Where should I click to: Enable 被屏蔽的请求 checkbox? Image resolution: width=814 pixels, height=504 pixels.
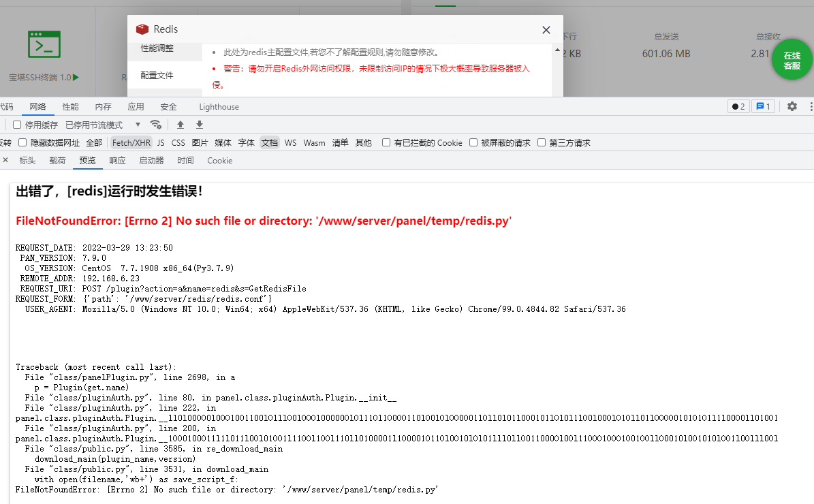click(x=473, y=142)
